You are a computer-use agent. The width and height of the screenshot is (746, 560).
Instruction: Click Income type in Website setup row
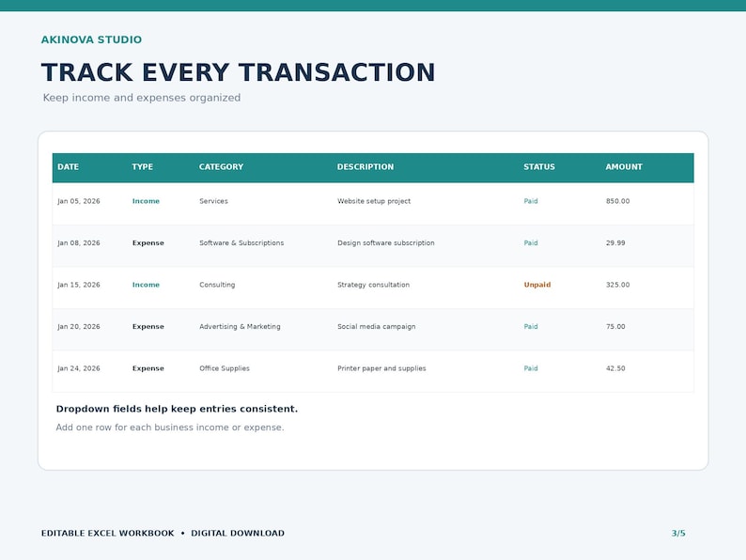click(146, 201)
